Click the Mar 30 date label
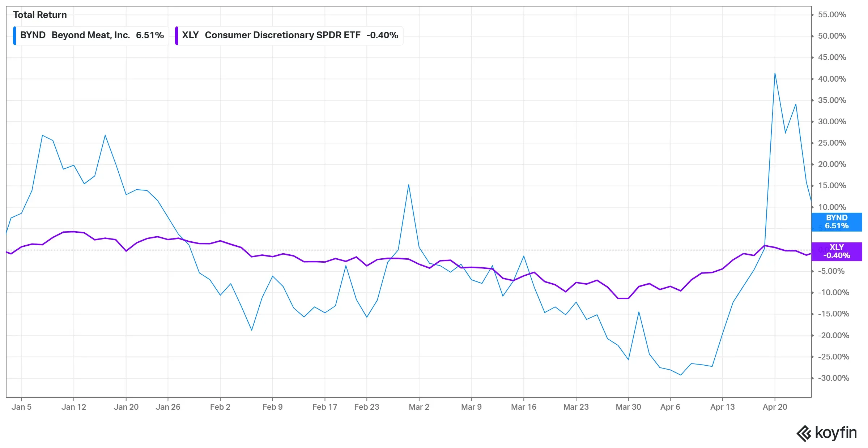868x448 pixels. [x=628, y=407]
